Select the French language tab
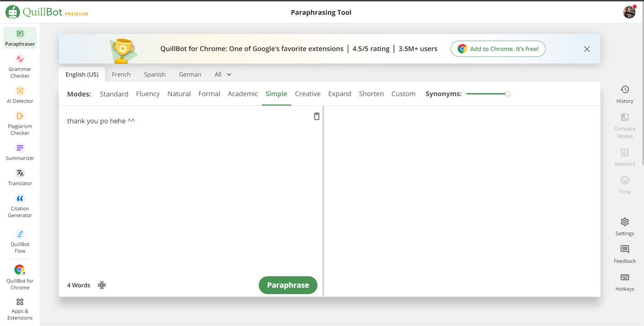Screen dimensions: 644x326 coord(121,75)
